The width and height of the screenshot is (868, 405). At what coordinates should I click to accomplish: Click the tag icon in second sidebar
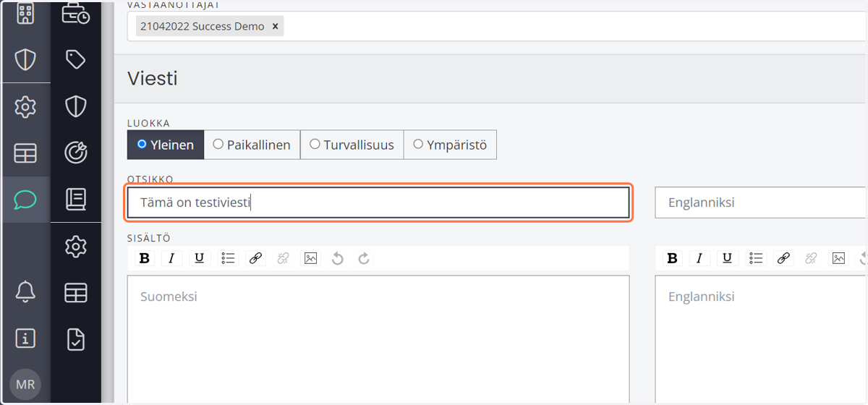coord(76,59)
